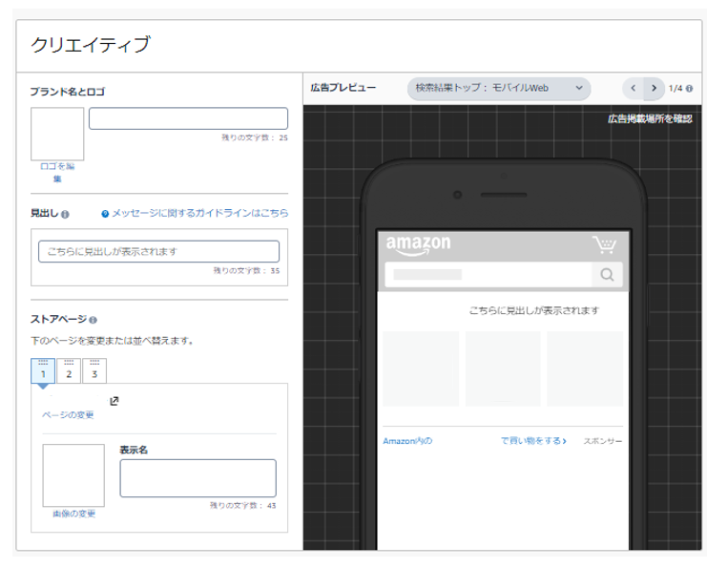
Task: Click 残りの文字数: 25 counter
Action: (255, 137)
